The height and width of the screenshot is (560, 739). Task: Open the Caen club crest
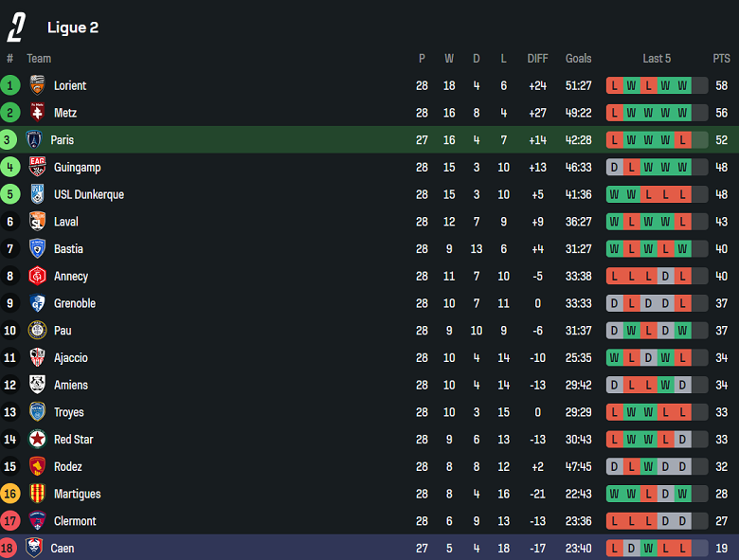coord(34,548)
